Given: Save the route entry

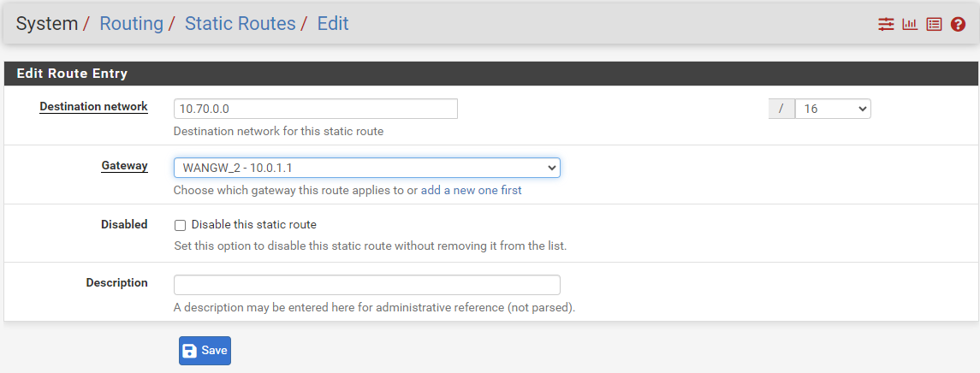Looking at the screenshot, I should (205, 351).
